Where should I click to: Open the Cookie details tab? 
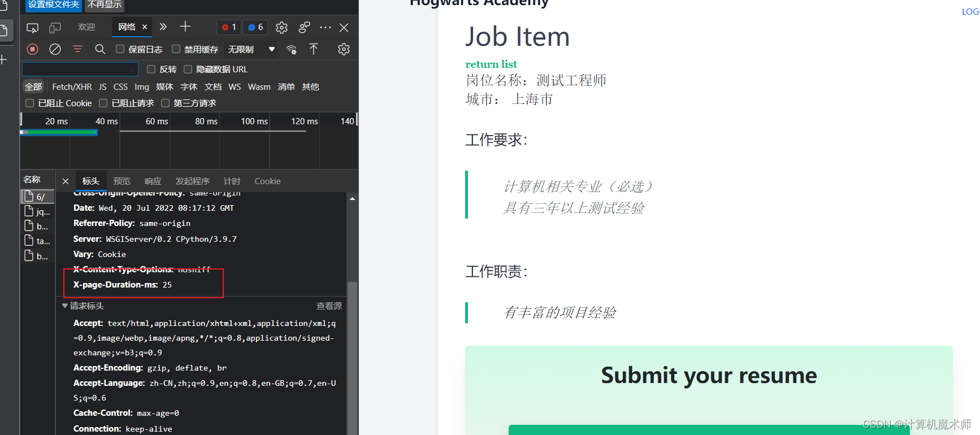tap(267, 181)
